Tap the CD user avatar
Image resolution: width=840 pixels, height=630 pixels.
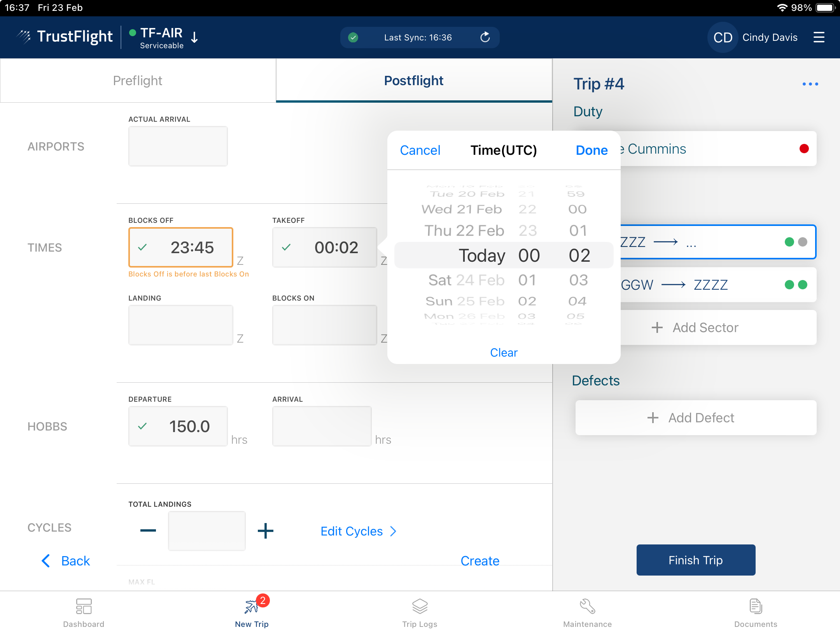(723, 37)
